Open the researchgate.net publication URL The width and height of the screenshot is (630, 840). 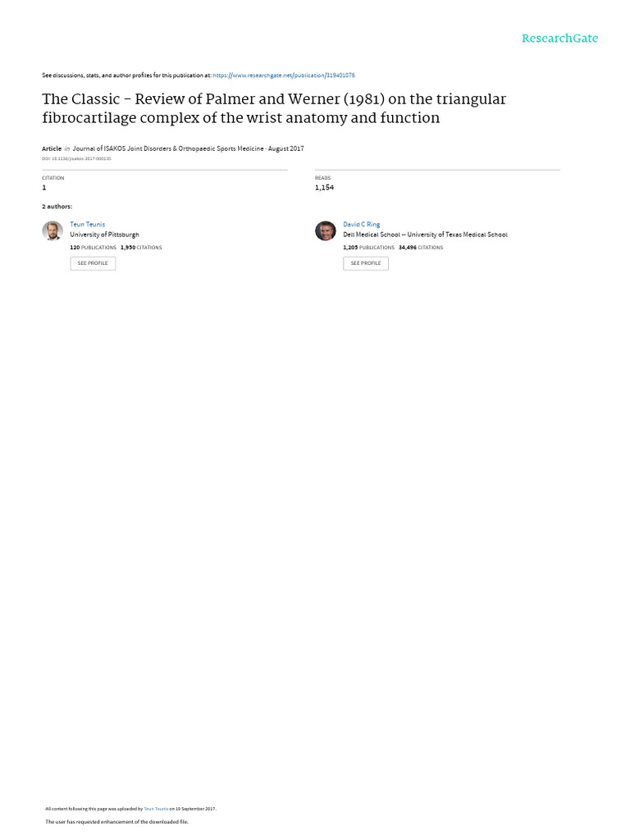pyautogui.click(x=284, y=75)
